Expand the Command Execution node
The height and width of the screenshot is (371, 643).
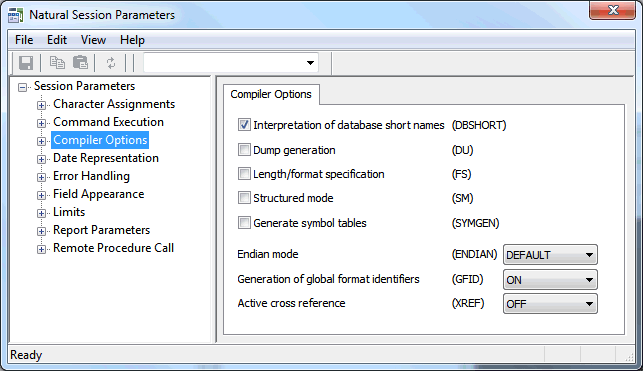click(41, 123)
